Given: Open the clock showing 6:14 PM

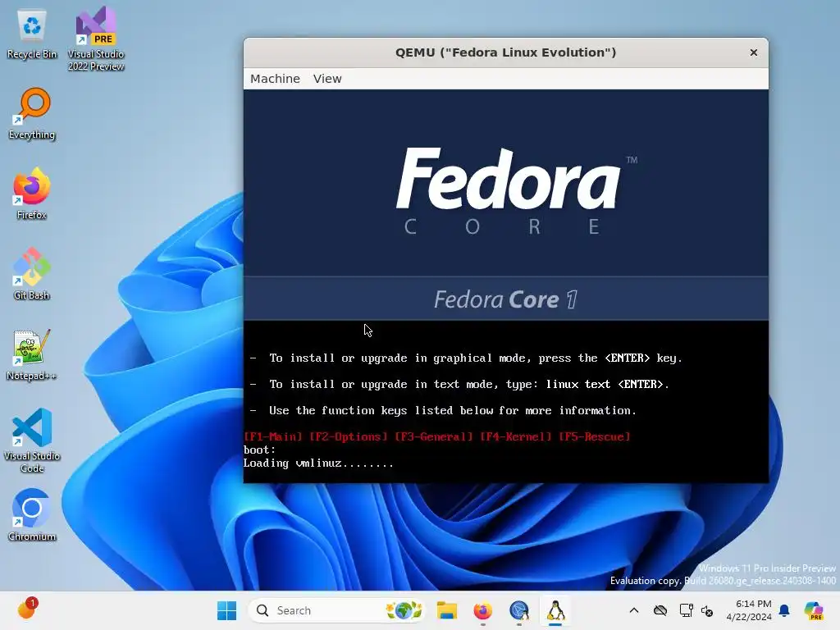Looking at the screenshot, I should click(748, 610).
